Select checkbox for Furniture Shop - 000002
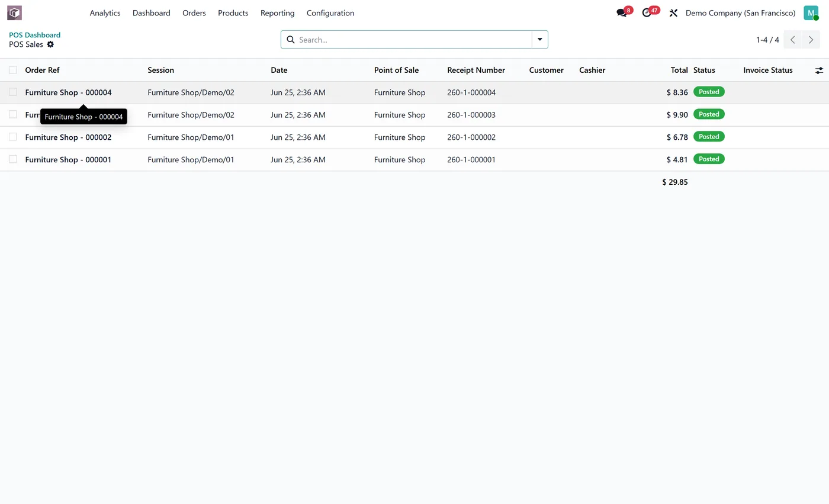Viewport: 829px width, 504px height. (13, 137)
